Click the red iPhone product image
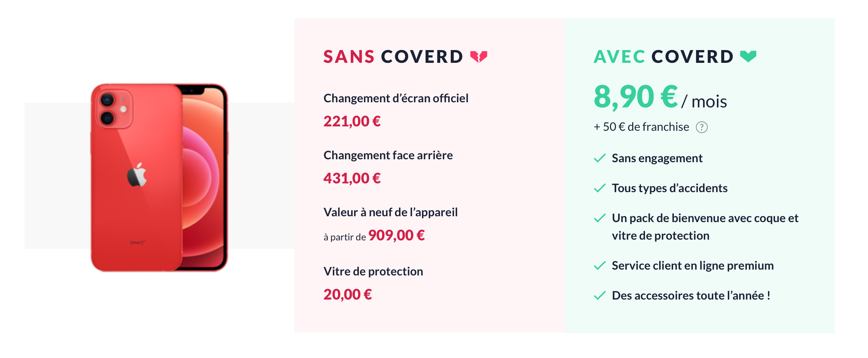Viewport: 868px width, 358px height. coord(159,178)
